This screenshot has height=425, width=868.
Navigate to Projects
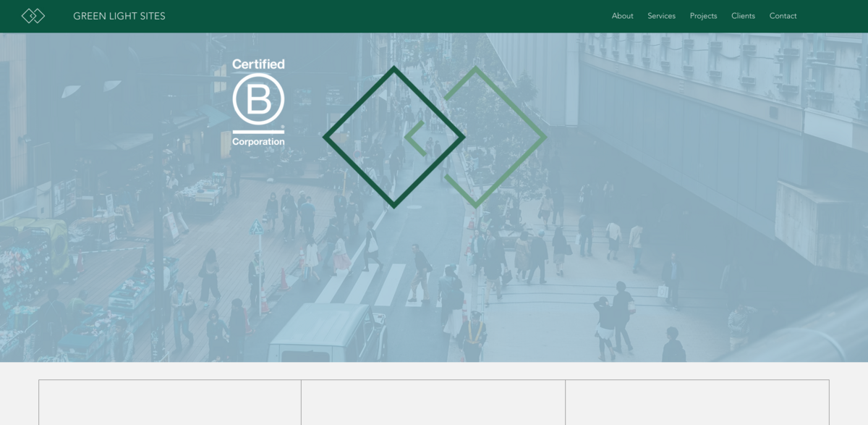point(703,16)
